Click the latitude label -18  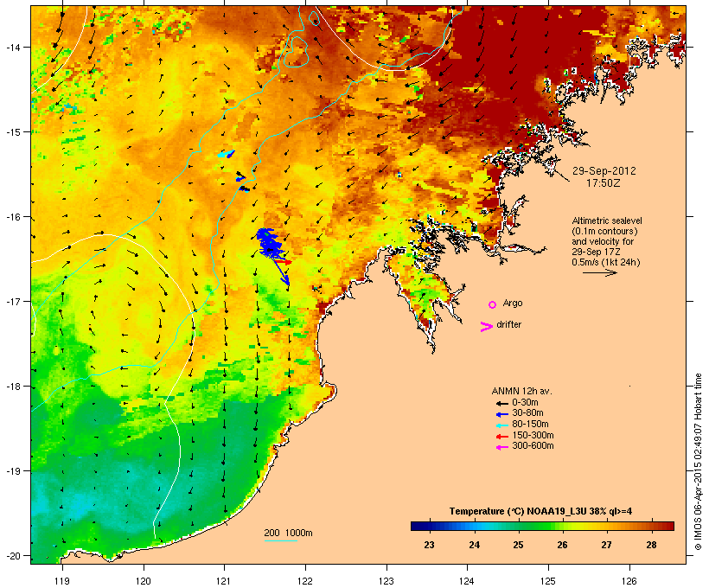(x=12, y=387)
